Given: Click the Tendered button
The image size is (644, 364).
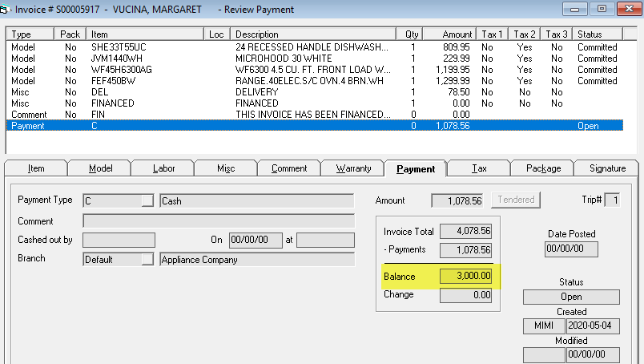Looking at the screenshot, I should (516, 200).
